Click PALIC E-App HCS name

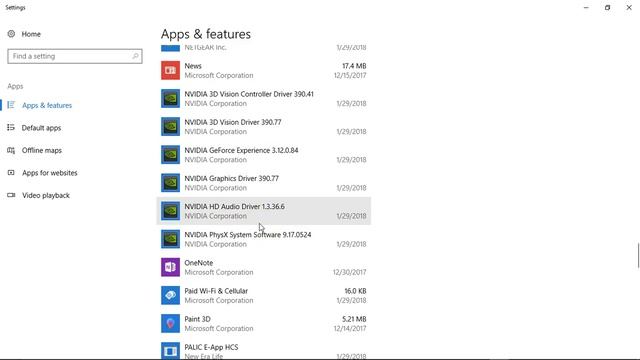click(x=211, y=347)
